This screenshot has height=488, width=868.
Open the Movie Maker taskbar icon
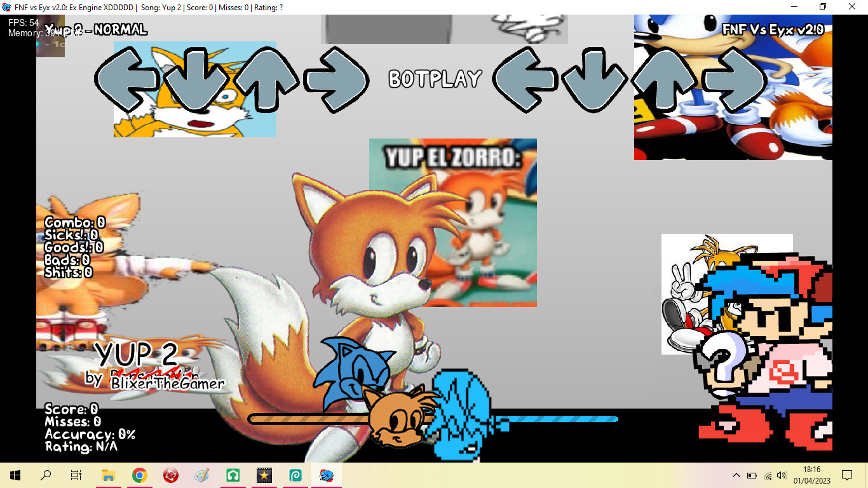click(264, 475)
